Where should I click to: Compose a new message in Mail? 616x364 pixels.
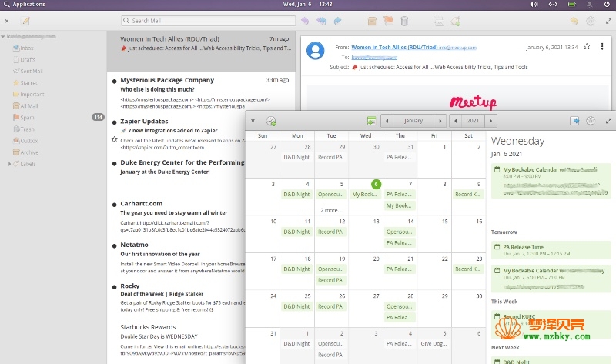point(25,21)
